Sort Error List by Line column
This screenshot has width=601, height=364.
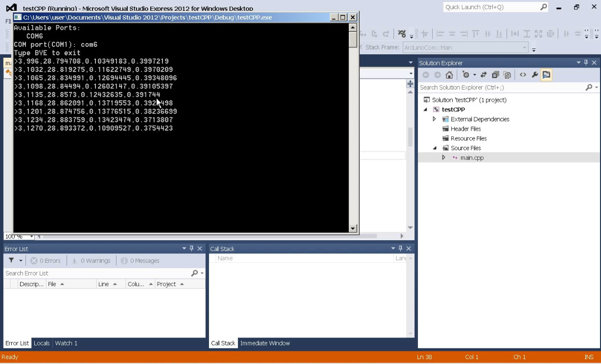click(112, 284)
